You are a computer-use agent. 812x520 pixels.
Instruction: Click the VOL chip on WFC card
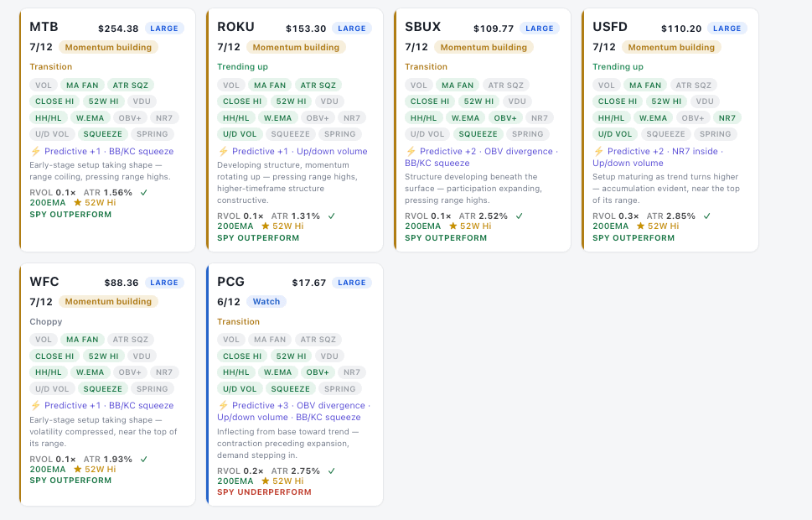click(44, 340)
